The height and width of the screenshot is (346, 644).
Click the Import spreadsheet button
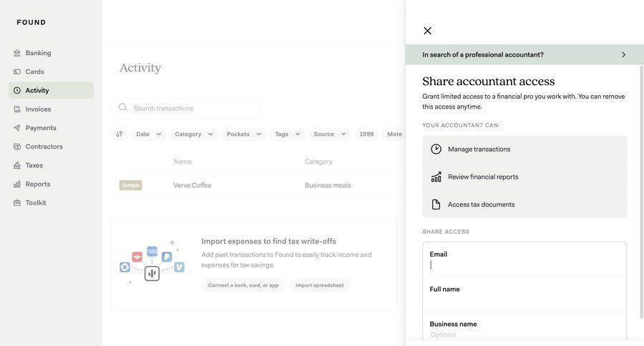pos(320,285)
